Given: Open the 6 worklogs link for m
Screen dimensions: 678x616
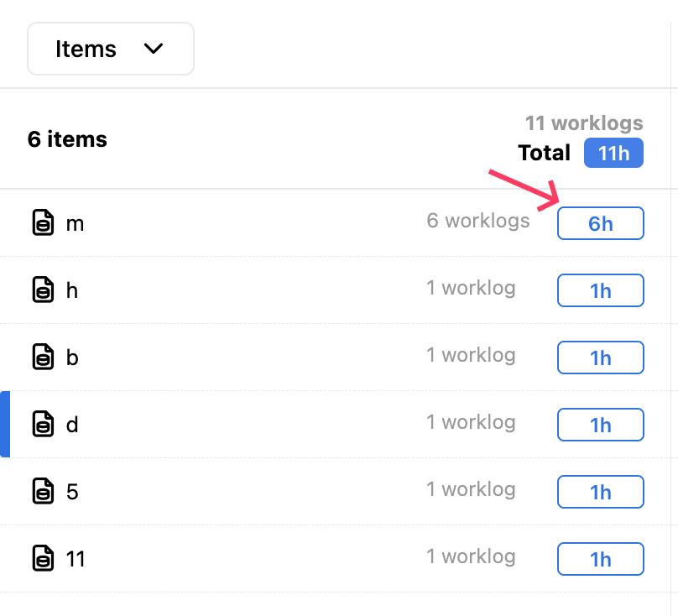Looking at the screenshot, I should pos(478,221).
